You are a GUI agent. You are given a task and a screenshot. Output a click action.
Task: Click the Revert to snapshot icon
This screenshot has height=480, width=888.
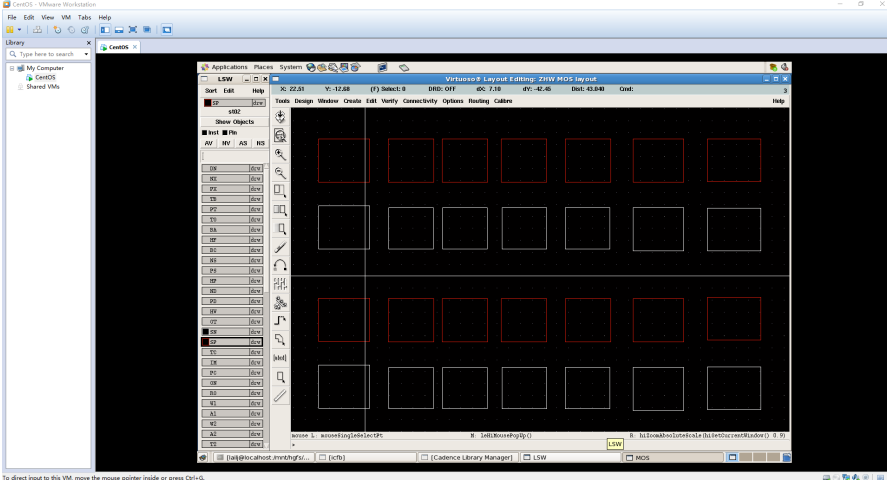(x=71, y=29)
